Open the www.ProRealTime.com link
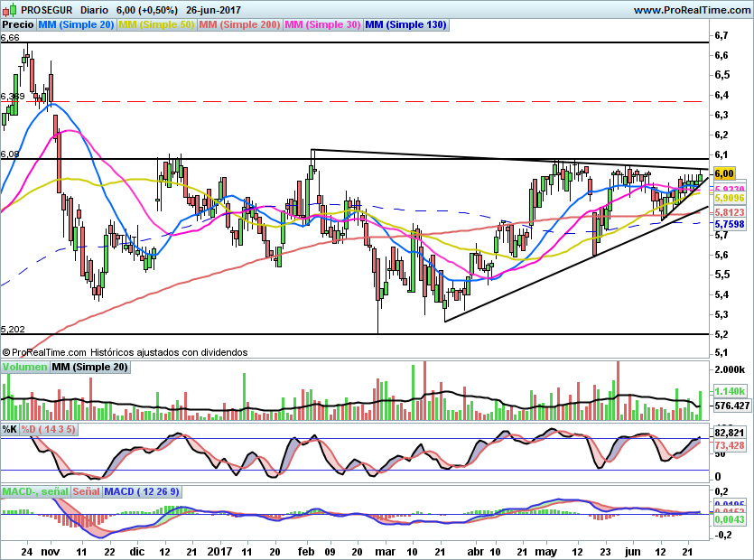754x560 pixels. coord(692,10)
